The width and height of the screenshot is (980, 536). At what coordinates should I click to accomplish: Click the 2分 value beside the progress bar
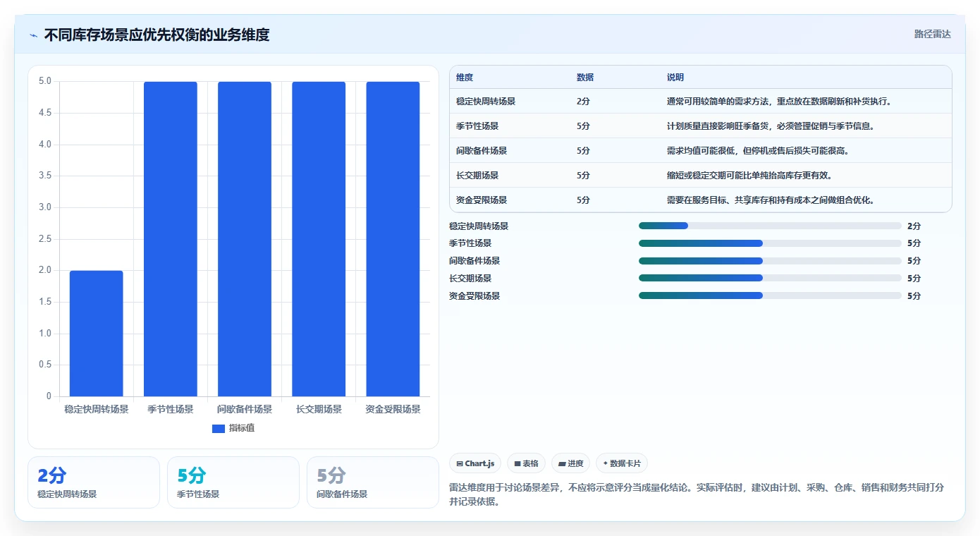click(x=914, y=226)
